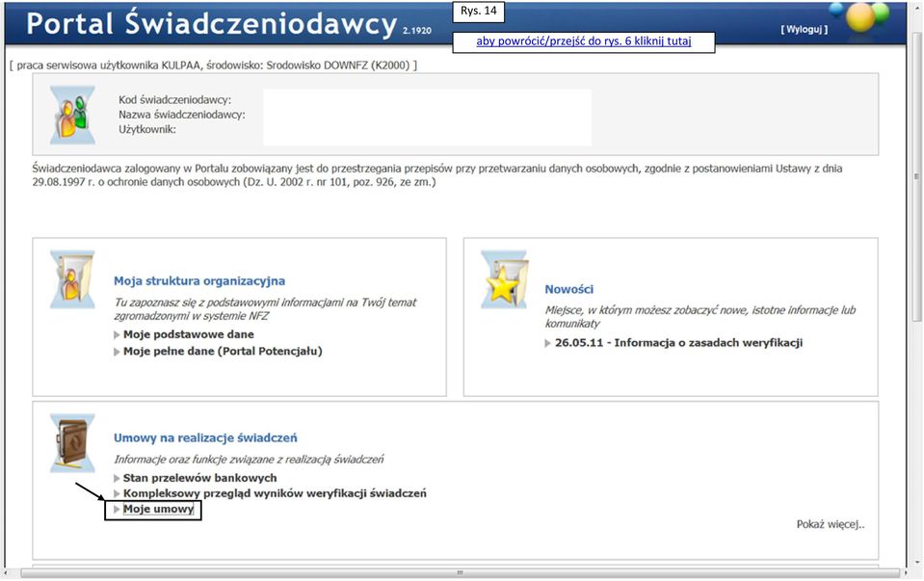The height and width of the screenshot is (581, 924).
Task: Open Kompleksowy przegląd wyników weryfikacji świadczeń
Action: click(x=275, y=493)
